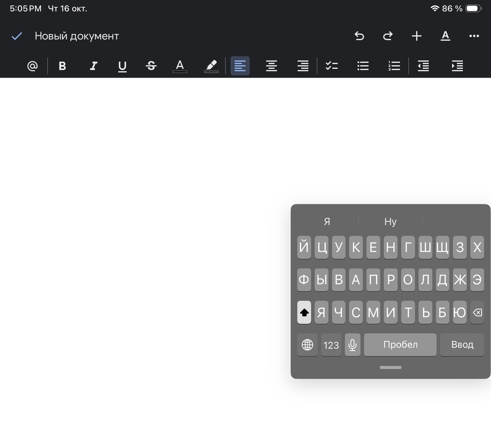Apply strikethrough formatting
This screenshot has width=491, height=448.
(151, 66)
